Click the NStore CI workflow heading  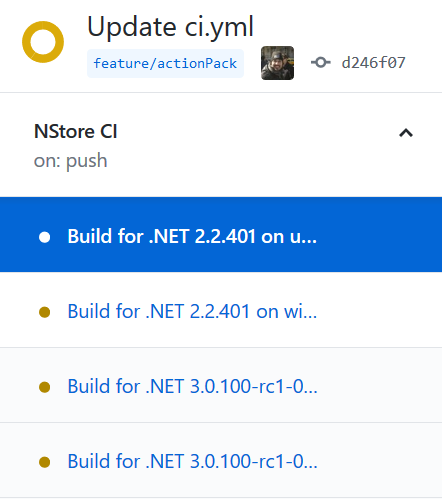pyautogui.click(x=76, y=131)
